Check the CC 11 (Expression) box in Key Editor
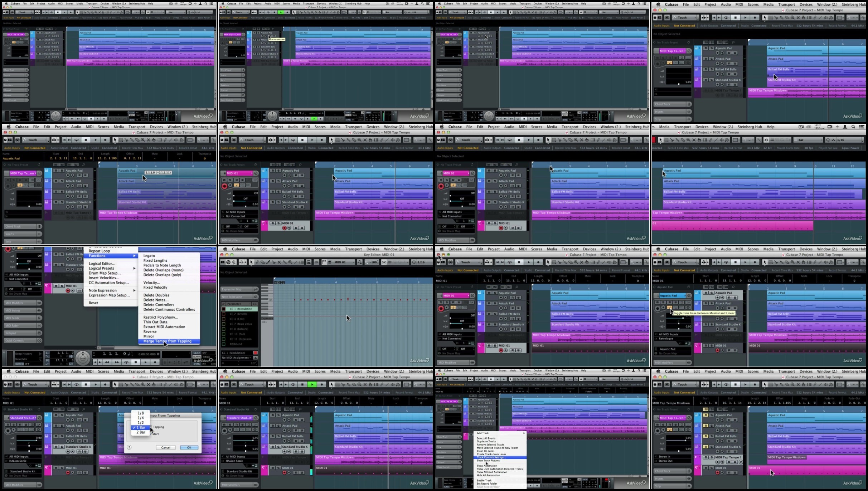The width and height of the screenshot is (868, 491). [x=224, y=339]
